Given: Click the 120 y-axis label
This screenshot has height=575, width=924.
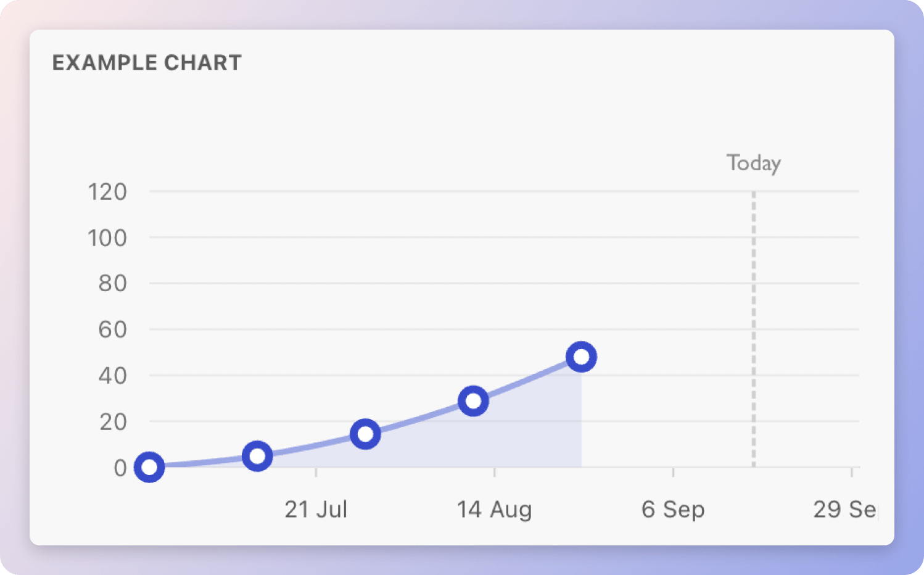Looking at the screenshot, I should 107,192.
